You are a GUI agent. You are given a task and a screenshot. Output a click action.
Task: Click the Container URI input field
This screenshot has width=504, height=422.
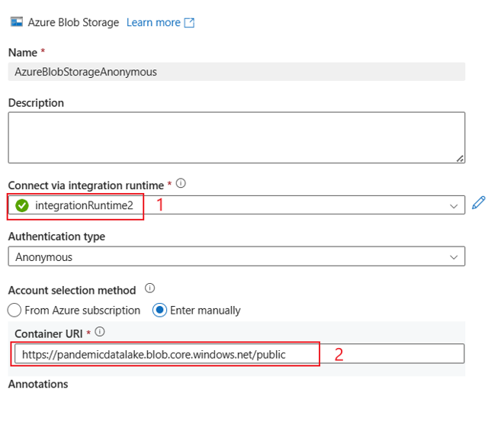pos(236,354)
